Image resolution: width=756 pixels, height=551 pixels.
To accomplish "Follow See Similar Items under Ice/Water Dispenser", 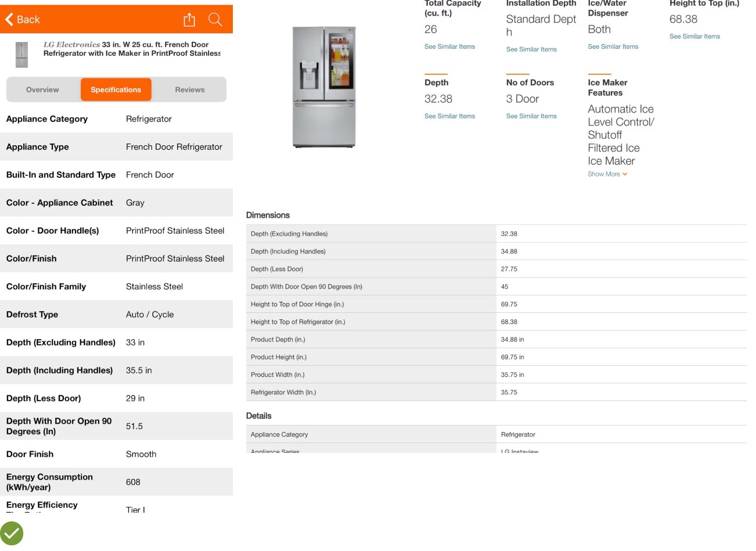I will pos(613,46).
